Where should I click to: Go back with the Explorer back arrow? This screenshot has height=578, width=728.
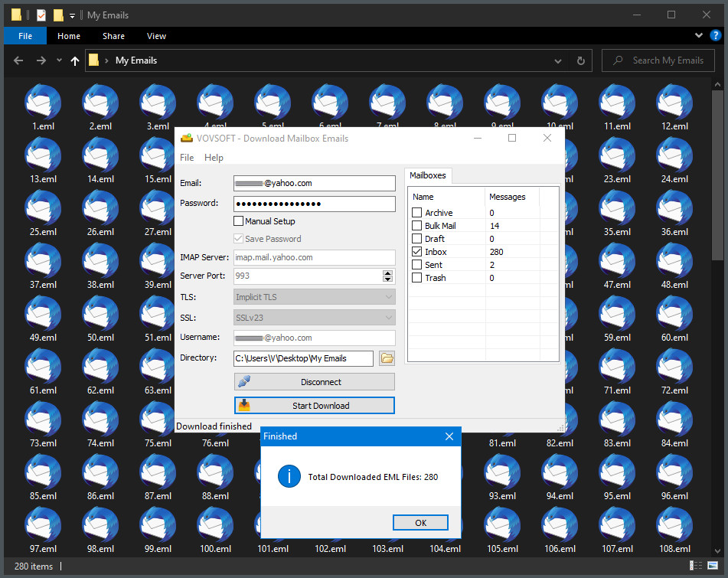tap(18, 60)
